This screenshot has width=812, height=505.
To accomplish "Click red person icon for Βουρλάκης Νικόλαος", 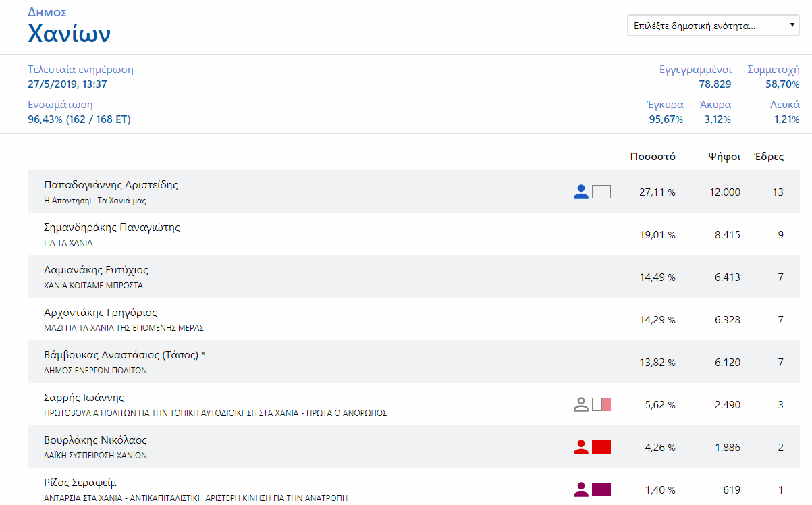I will [581, 447].
